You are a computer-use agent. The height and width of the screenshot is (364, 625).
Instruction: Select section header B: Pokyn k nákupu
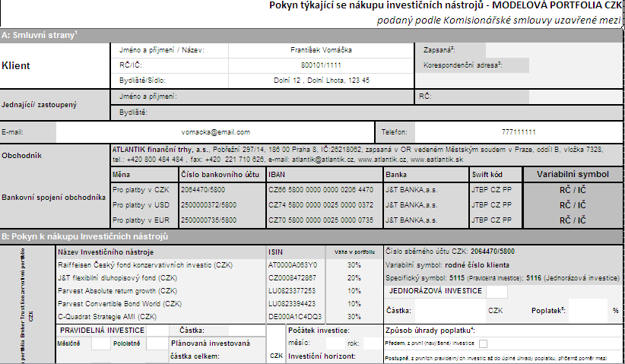click(311, 236)
